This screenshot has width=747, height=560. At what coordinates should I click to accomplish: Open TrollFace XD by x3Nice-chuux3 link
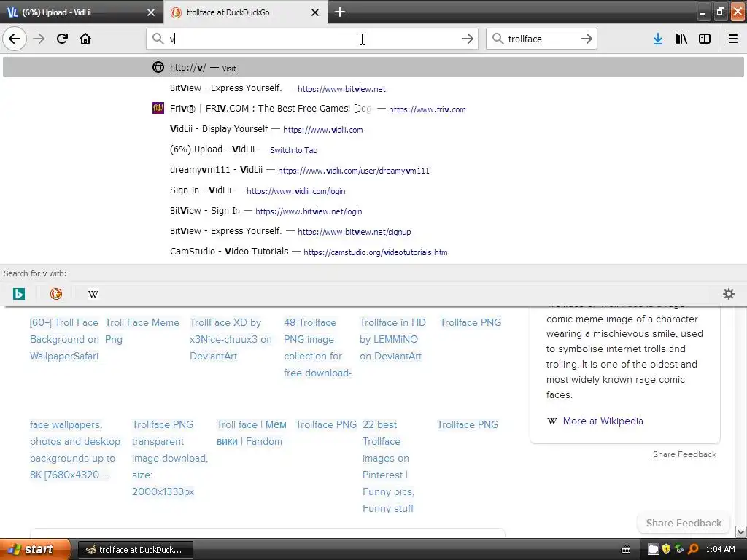coord(231,339)
